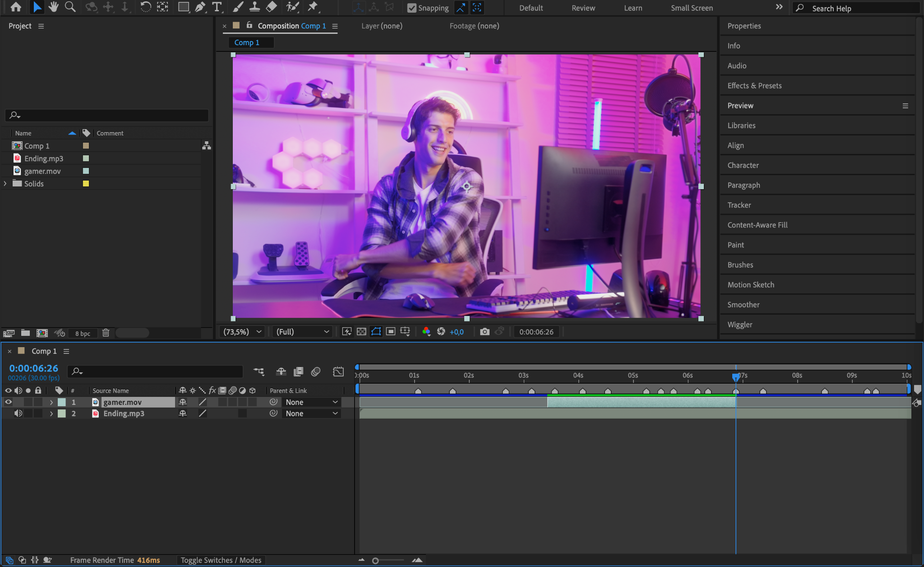Open the resolution dropdown showing Full
This screenshot has height=567, width=924.
[302, 332]
